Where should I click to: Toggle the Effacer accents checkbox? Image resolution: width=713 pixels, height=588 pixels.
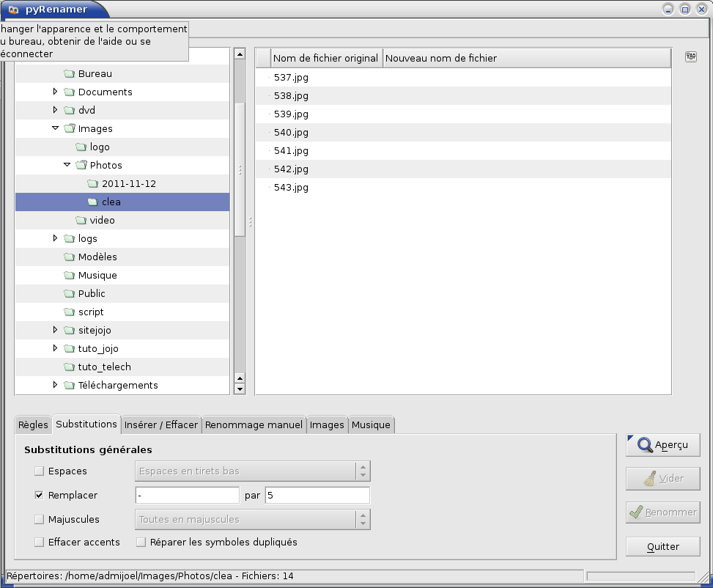(39, 543)
